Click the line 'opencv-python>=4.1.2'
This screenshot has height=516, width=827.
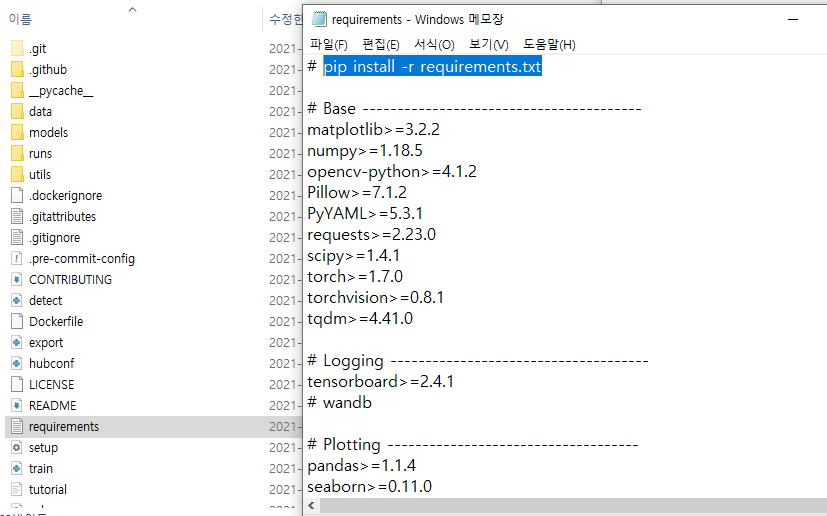(x=392, y=172)
